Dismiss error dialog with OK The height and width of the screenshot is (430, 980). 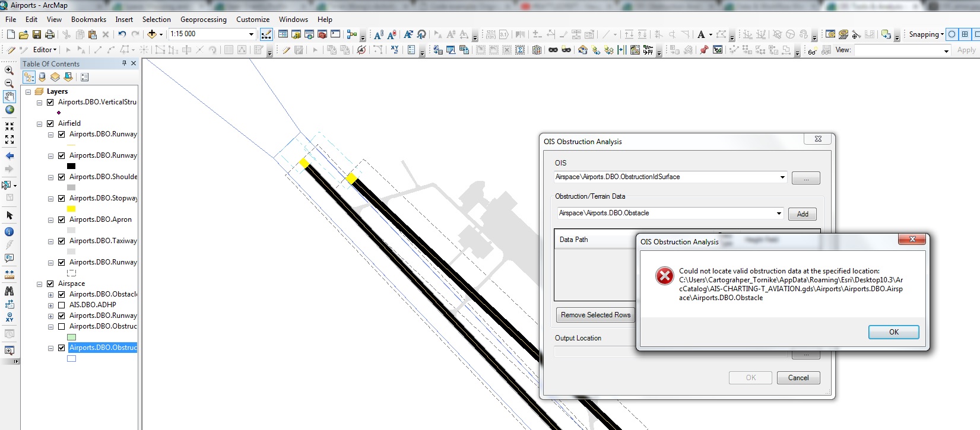point(894,332)
